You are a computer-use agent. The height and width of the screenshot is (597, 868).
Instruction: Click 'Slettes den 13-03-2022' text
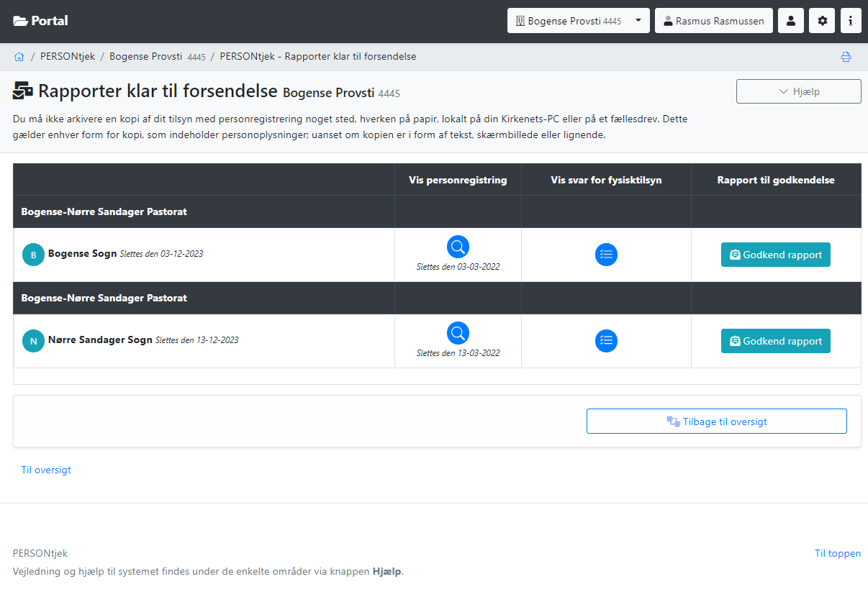tap(458, 353)
